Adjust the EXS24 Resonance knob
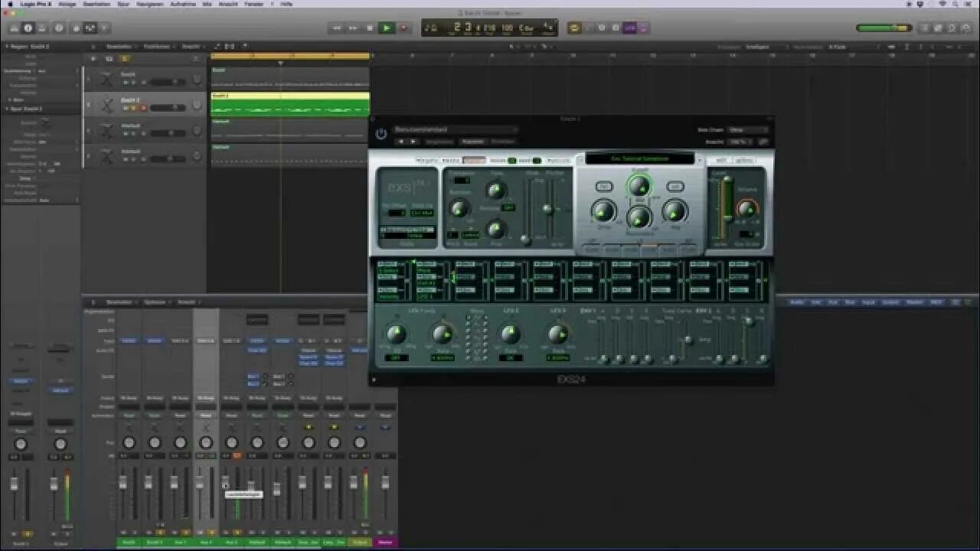980x551 pixels. [639, 218]
